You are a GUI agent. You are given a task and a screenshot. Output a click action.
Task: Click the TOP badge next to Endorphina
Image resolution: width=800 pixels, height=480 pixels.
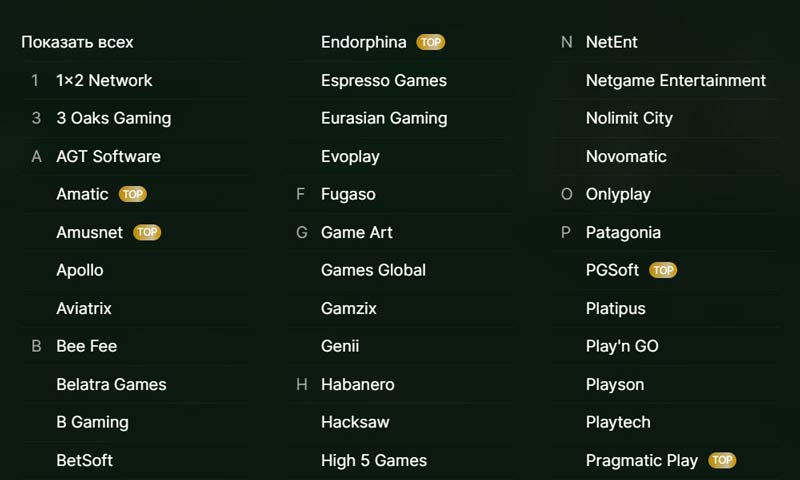[431, 42]
